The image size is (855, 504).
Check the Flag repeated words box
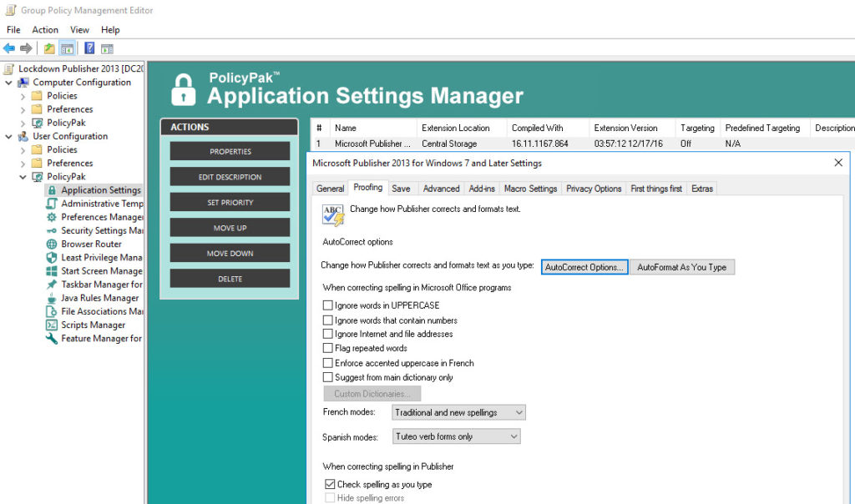[x=327, y=348]
